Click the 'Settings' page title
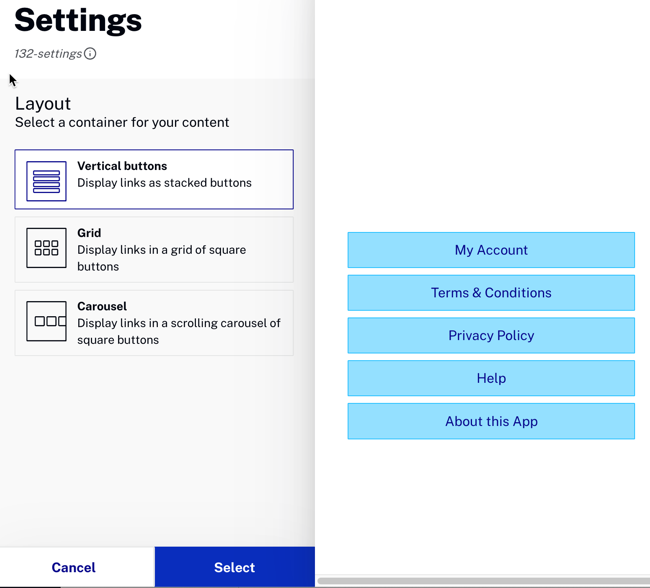The height and width of the screenshot is (588, 650). 78,20
